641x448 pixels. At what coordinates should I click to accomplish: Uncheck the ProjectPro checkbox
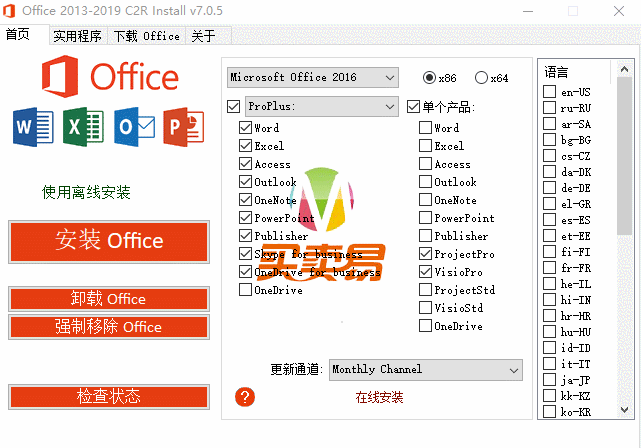pyautogui.click(x=426, y=253)
